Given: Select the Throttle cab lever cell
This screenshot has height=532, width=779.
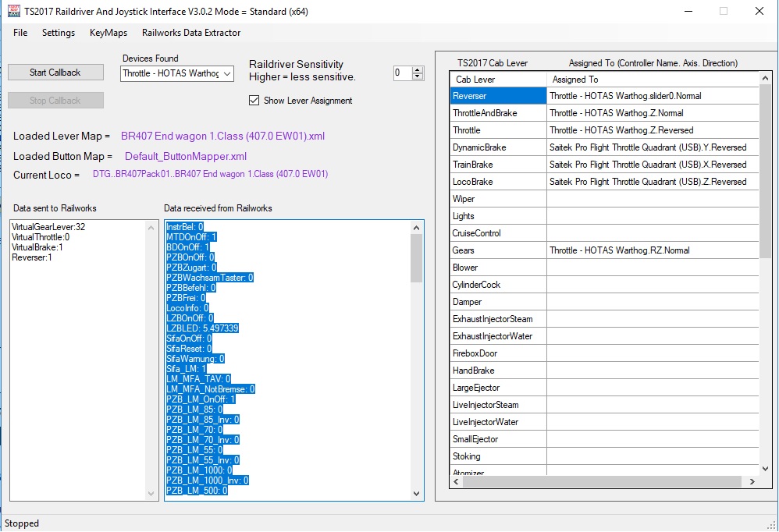Looking at the screenshot, I should click(x=498, y=130).
